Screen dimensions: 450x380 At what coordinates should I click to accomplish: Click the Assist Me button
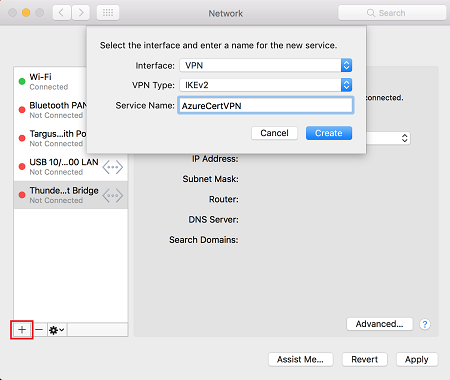300,359
